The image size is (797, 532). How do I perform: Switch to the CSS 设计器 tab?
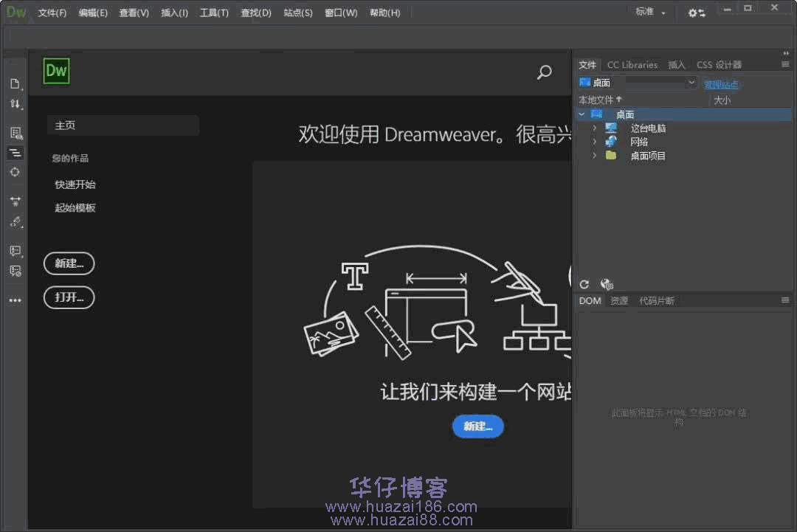point(719,65)
